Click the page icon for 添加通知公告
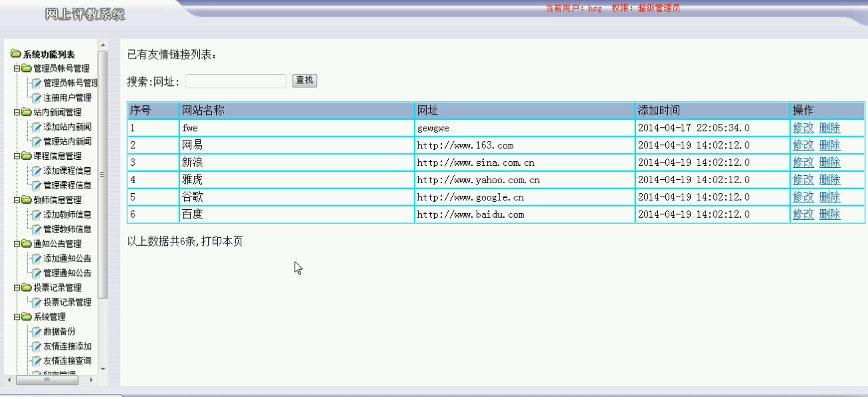The height and width of the screenshot is (397, 868). coord(37,258)
